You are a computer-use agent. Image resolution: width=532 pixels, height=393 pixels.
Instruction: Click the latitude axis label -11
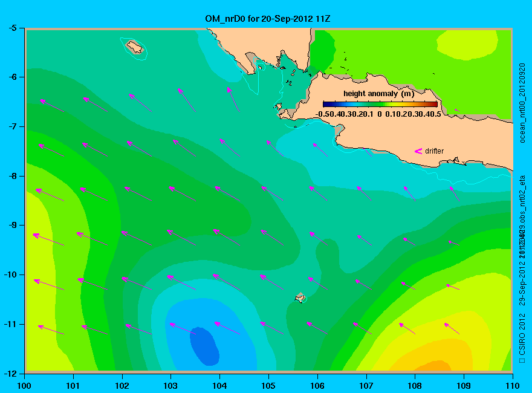pyautogui.click(x=10, y=324)
